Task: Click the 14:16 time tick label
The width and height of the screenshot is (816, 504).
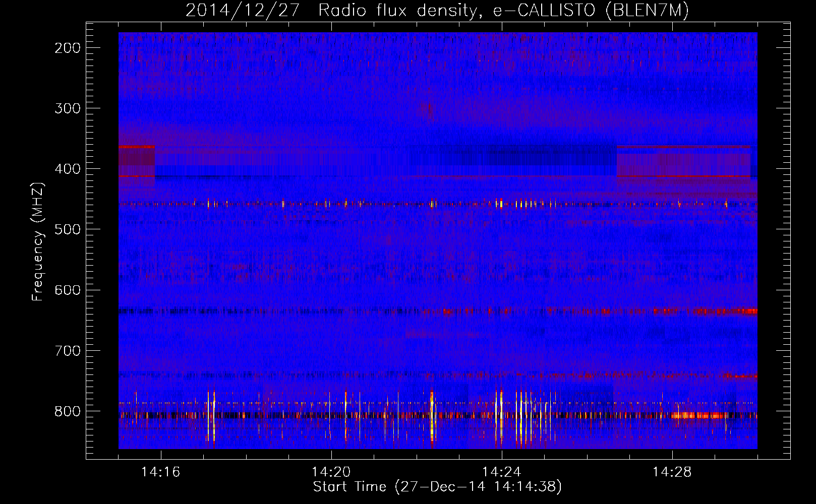Action: pyautogui.click(x=161, y=472)
